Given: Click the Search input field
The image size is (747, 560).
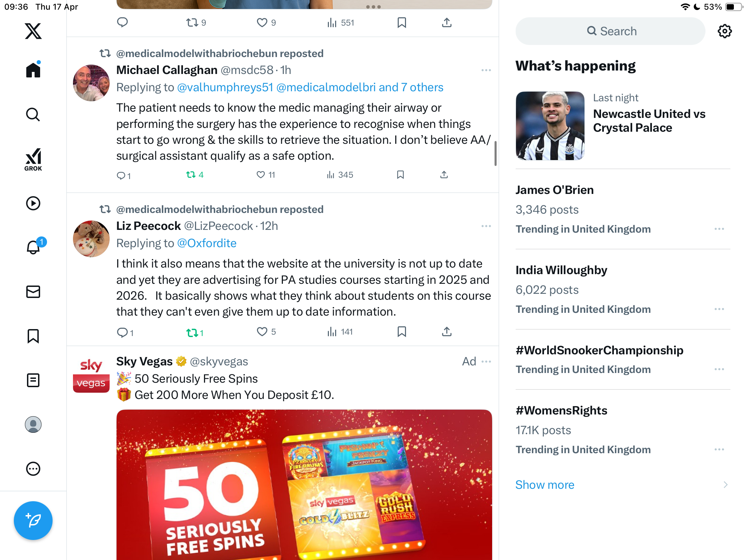Looking at the screenshot, I should pos(610,31).
